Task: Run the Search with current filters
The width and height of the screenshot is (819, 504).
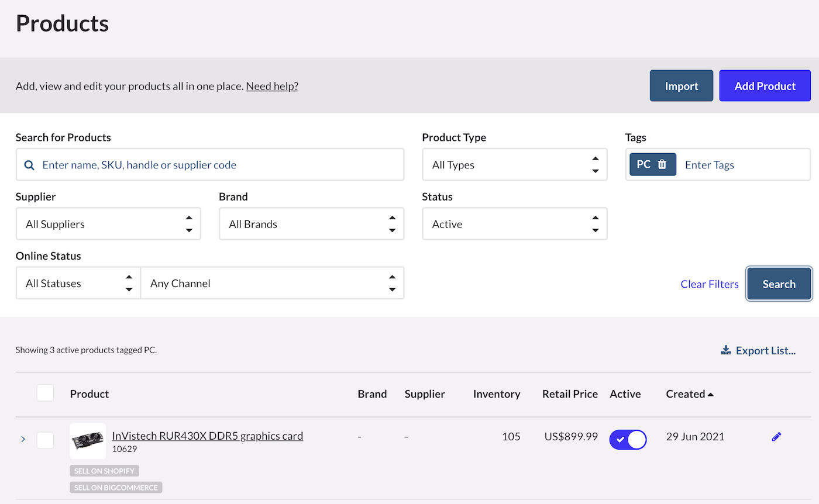Action: [779, 284]
